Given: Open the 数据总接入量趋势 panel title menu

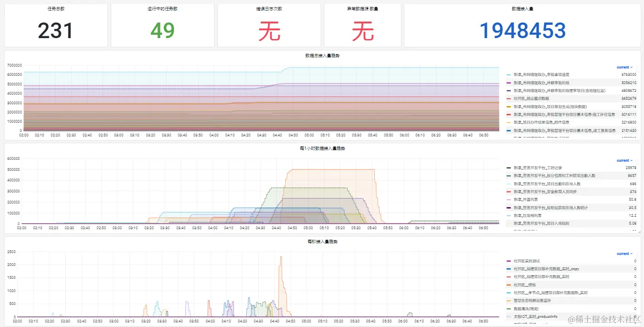Looking at the screenshot, I should click(x=322, y=55).
